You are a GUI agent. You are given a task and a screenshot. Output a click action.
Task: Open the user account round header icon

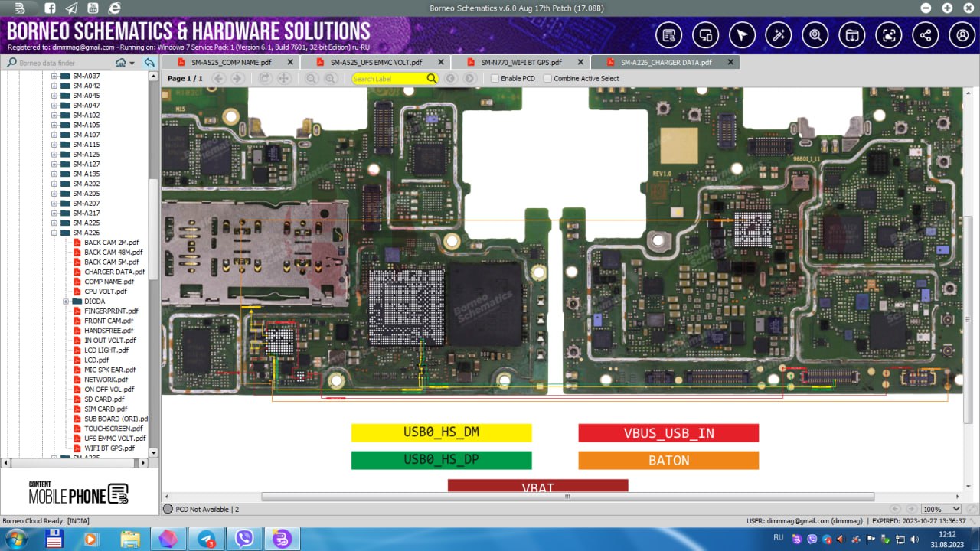tap(962, 34)
